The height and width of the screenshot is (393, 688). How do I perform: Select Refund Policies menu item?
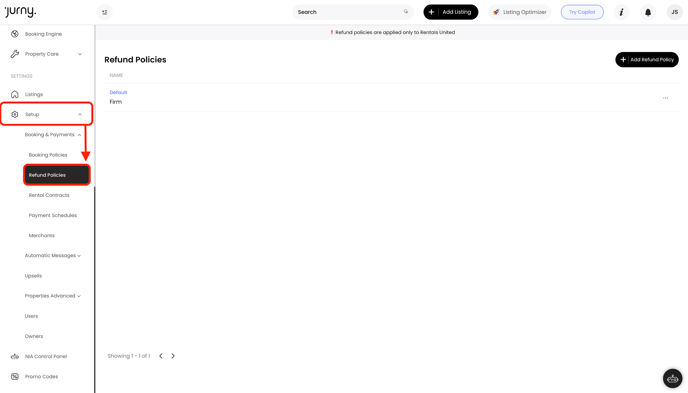[x=57, y=175]
